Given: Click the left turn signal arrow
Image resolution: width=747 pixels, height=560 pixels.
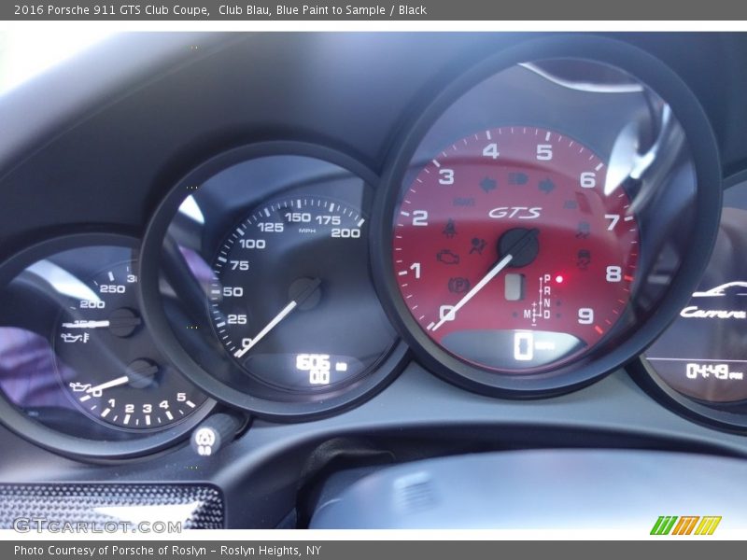Looking at the screenshot, I should click(x=487, y=184).
